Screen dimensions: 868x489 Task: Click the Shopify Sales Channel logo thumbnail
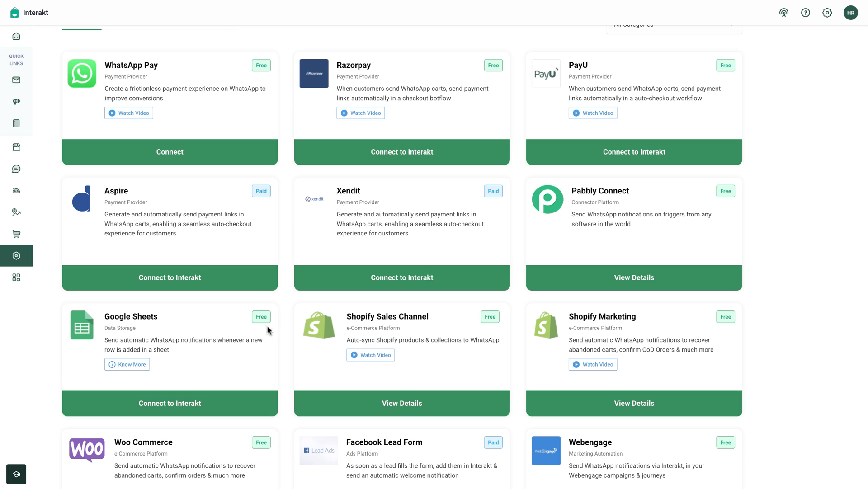[x=319, y=325]
